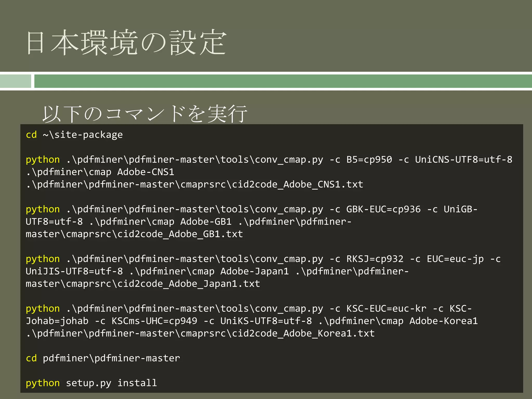Click the 'Johab=johab' text

coord(57,321)
